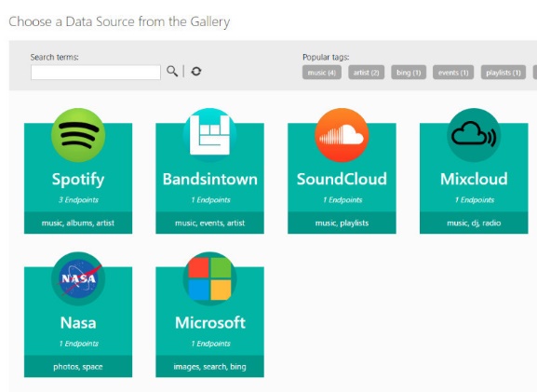Open the Mixcloud data source title

point(474,179)
